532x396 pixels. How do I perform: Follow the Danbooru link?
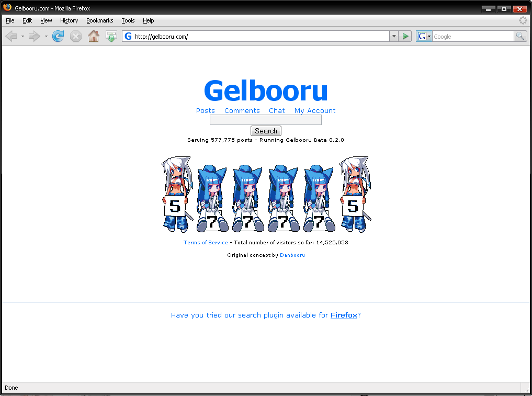point(292,255)
